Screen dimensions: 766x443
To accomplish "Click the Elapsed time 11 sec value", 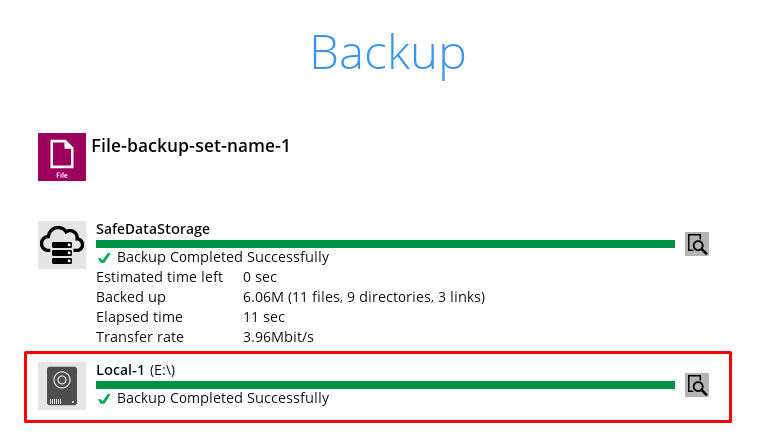I will (263, 317).
